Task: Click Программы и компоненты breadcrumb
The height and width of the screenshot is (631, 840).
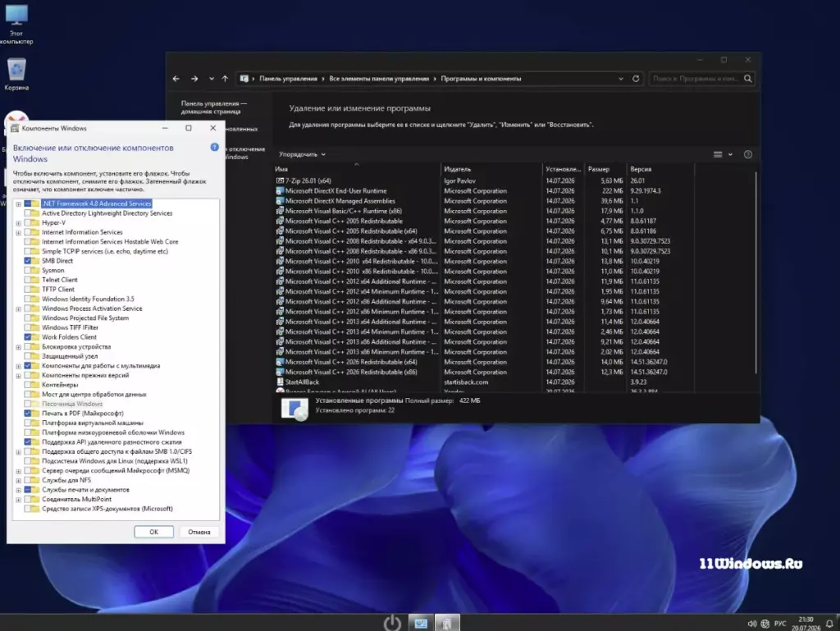Action: [481, 79]
